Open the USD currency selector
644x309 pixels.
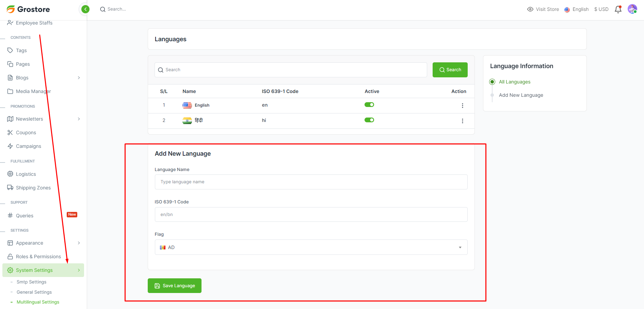(601, 10)
